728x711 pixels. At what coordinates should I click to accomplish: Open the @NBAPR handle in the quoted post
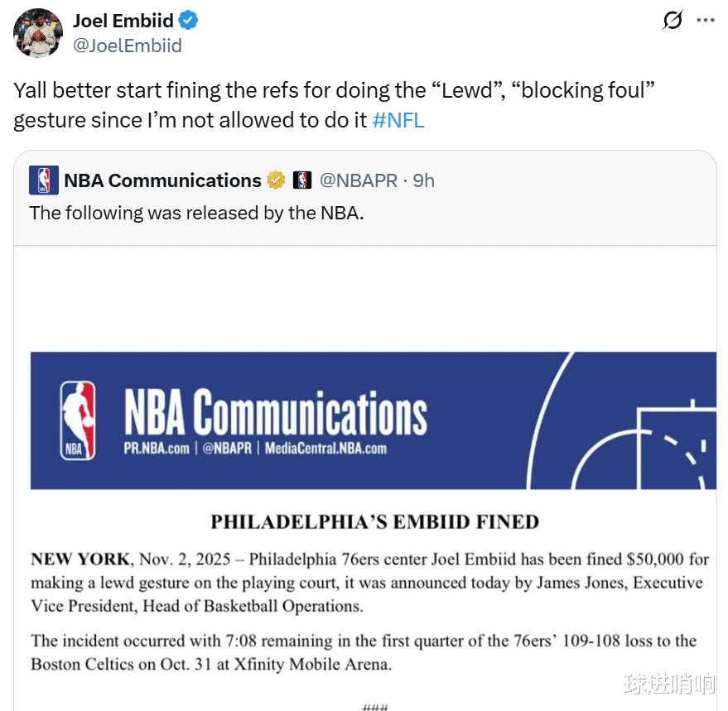pyautogui.click(x=359, y=180)
